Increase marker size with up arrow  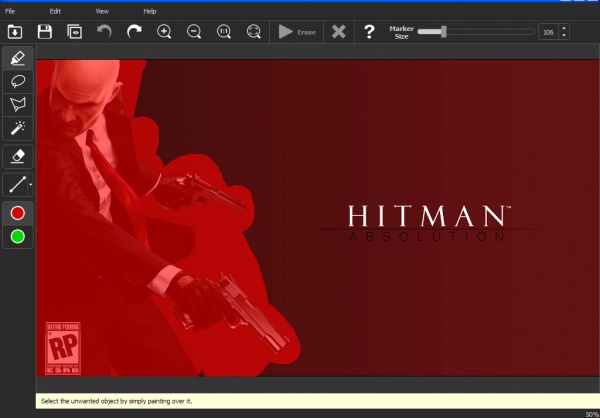tap(564, 28)
